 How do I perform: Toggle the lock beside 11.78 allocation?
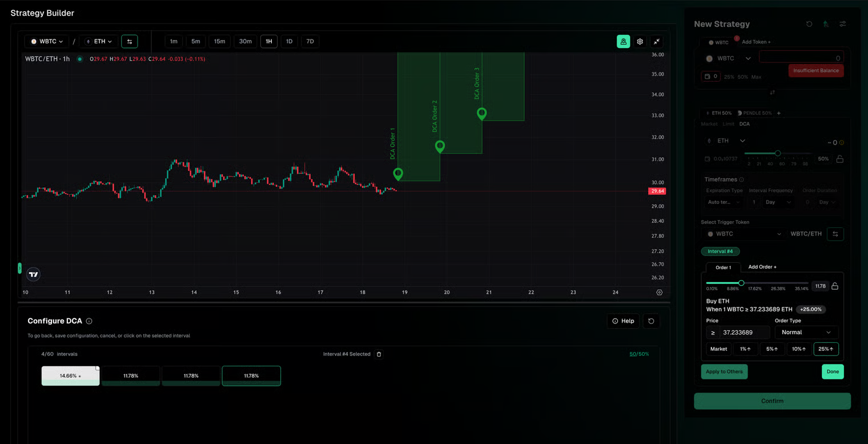835,286
